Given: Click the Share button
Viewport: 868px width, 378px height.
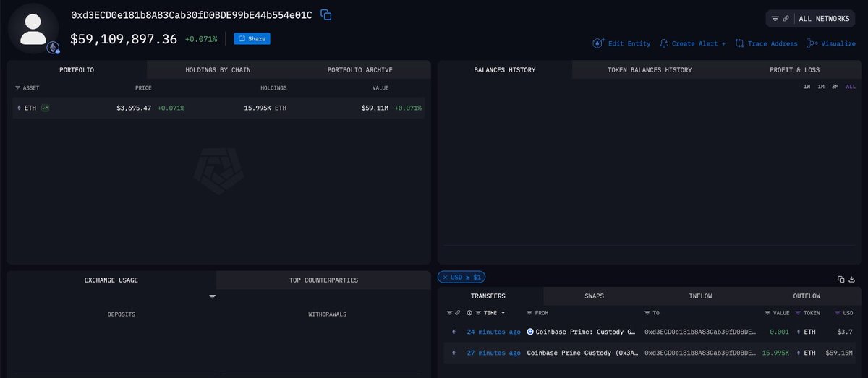Looking at the screenshot, I should pos(252,38).
